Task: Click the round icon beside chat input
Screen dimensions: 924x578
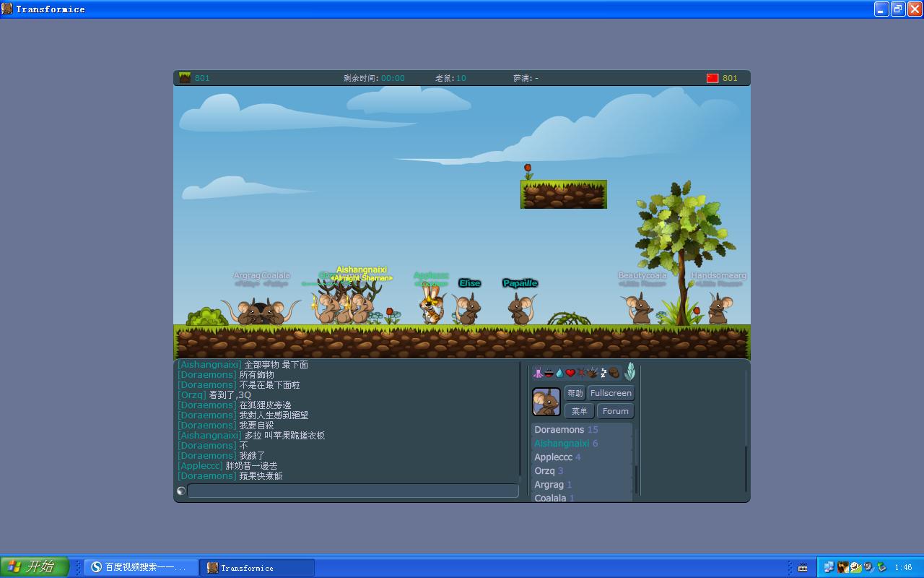Action: (x=181, y=491)
